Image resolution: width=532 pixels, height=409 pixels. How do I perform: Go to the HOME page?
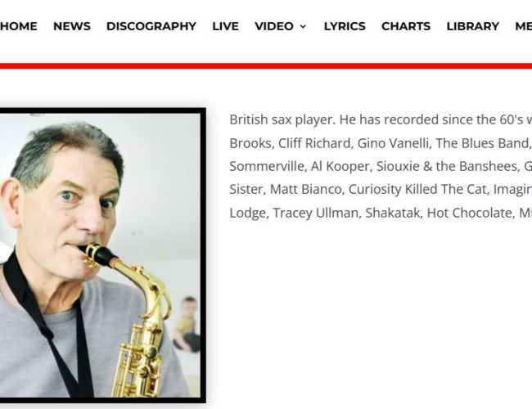coord(18,26)
